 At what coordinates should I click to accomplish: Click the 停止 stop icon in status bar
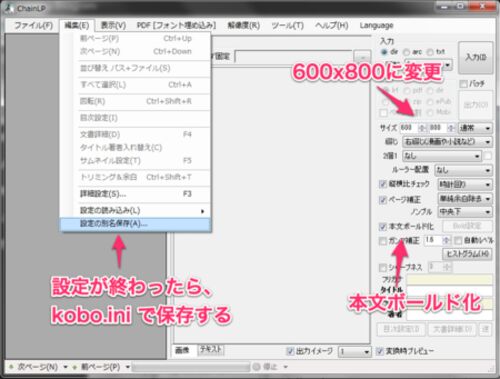[x=256, y=367]
